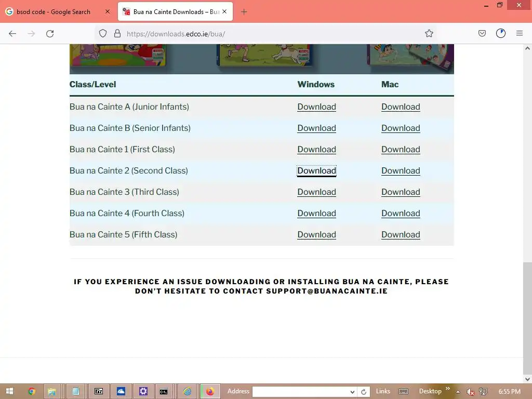
Task: Open the Firefox hamburger application menu
Action: [x=520, y=33]
